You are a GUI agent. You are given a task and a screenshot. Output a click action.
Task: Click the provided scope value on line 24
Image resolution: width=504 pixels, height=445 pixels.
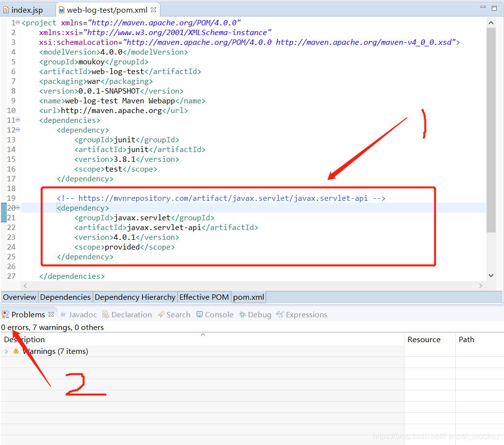[122, 247]
